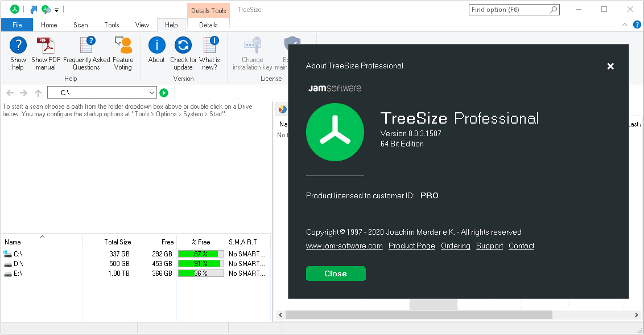Click the About info icon
Viewport: 644px width, 335px height.
coord(157,45)
